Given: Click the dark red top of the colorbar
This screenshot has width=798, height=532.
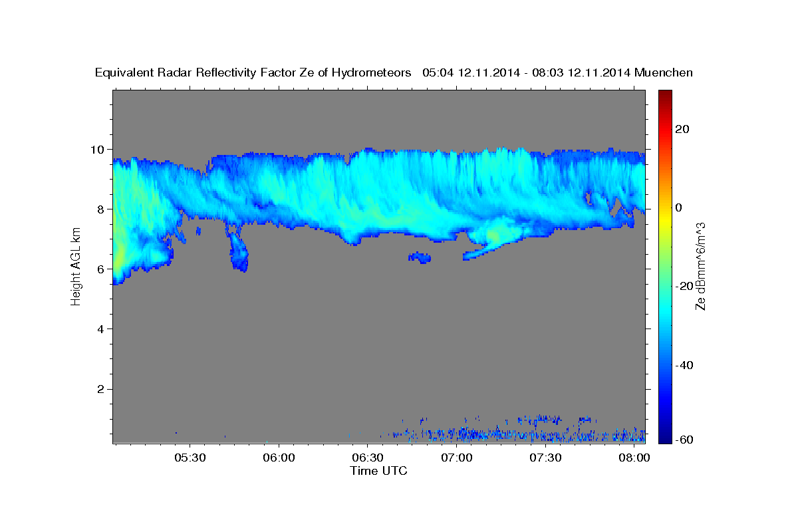Looking at the screenshot, I should (664, 95).
